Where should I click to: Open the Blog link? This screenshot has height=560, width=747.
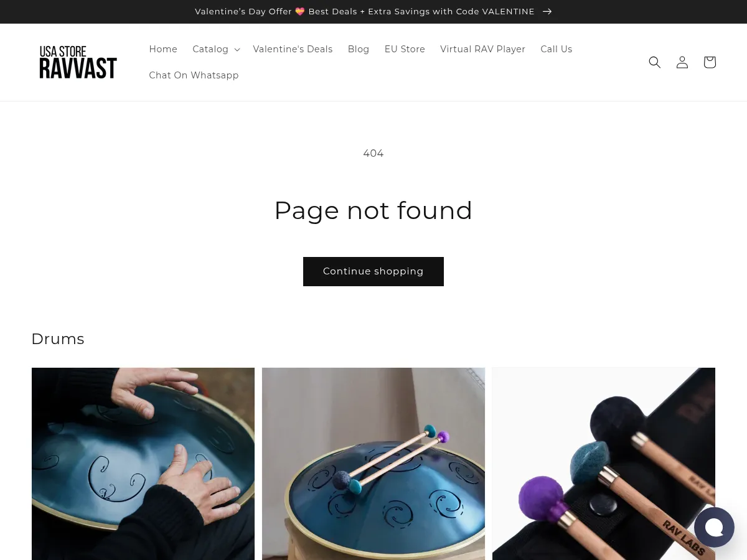click(359, 49)
